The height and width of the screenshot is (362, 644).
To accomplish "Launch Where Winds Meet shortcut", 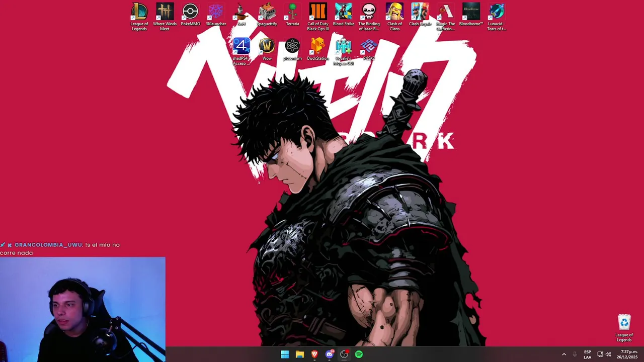I will (x=165, y=17).
